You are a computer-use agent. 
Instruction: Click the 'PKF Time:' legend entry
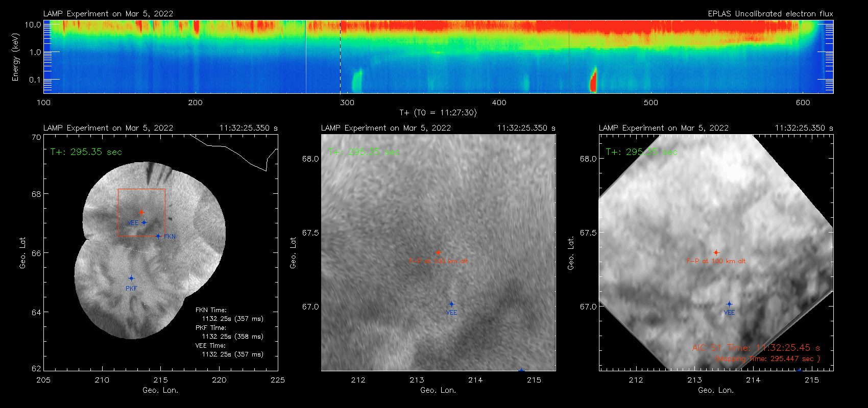(x=211, y=328)
